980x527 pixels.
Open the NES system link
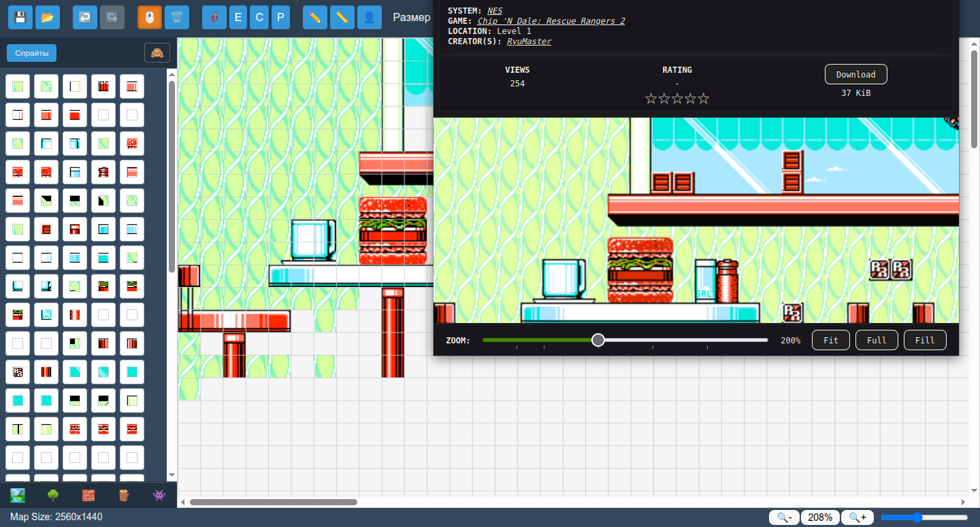pos(495,11)
